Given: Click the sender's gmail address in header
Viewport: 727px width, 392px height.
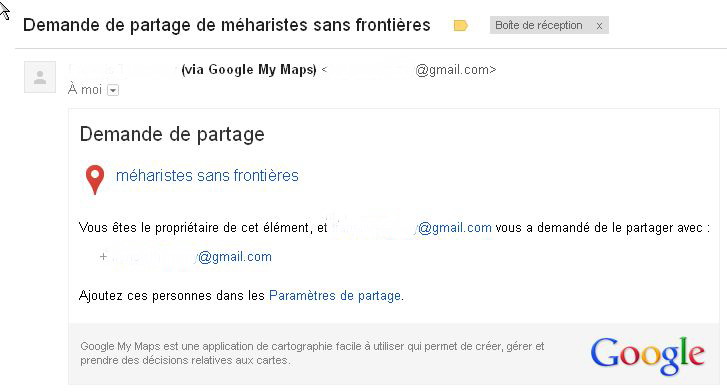Looking at the screenshot, I should click(x=413, y=70).
